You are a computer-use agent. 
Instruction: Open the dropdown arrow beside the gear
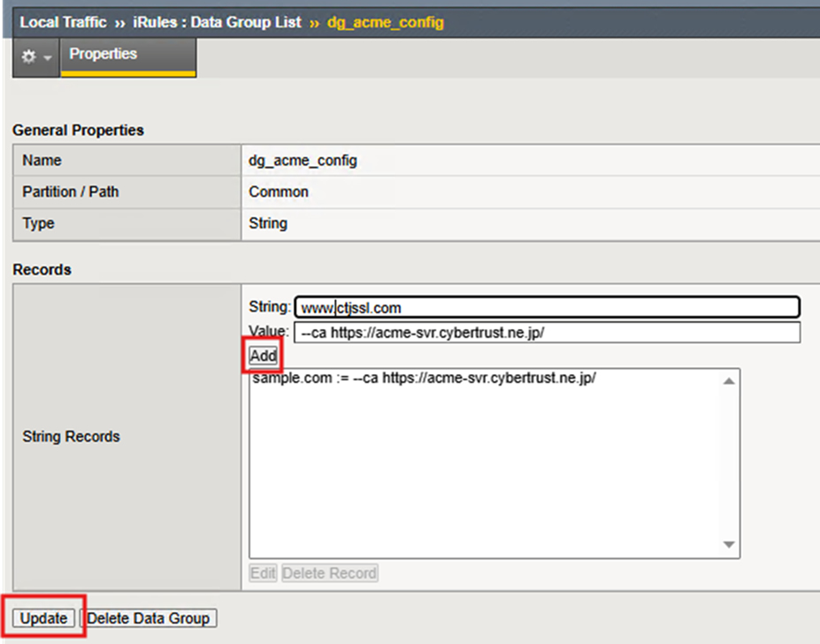(47, 57)
